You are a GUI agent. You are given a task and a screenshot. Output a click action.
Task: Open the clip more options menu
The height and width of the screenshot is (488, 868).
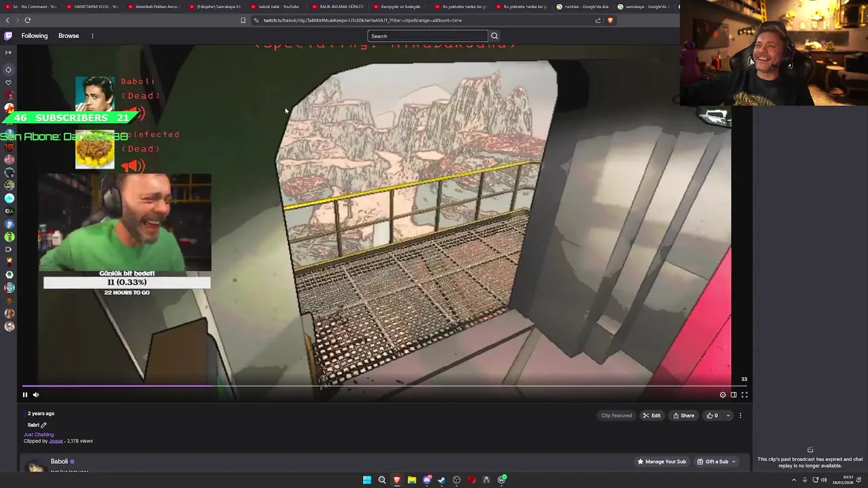point(741,415)
